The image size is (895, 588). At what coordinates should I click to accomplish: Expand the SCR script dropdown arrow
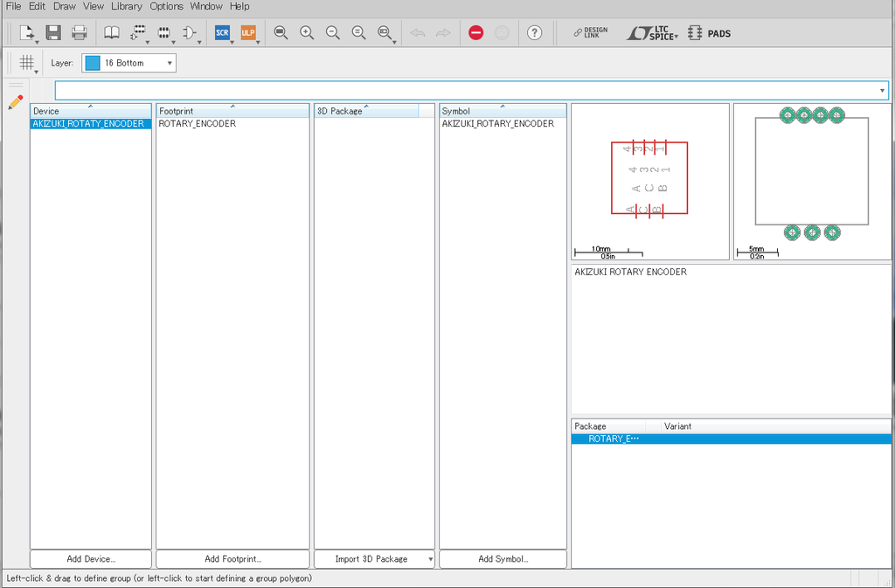(x=232, y=42)
